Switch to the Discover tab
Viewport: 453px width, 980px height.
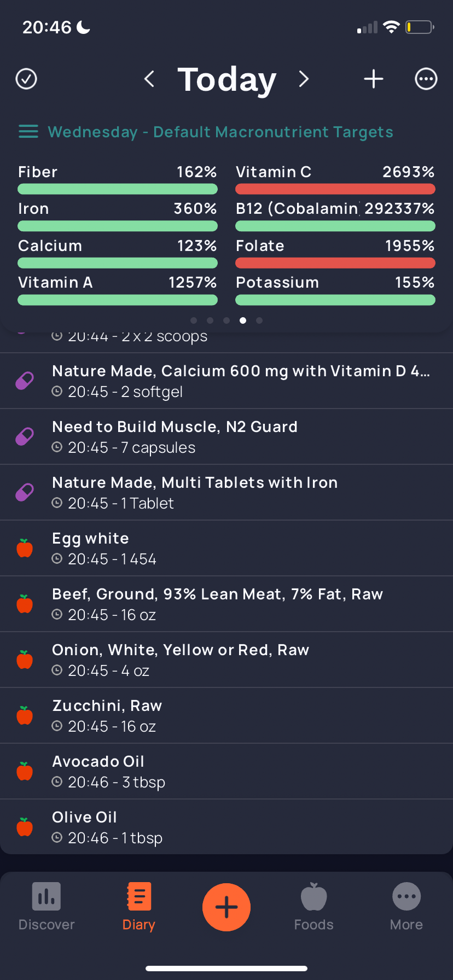click(47, 907)
